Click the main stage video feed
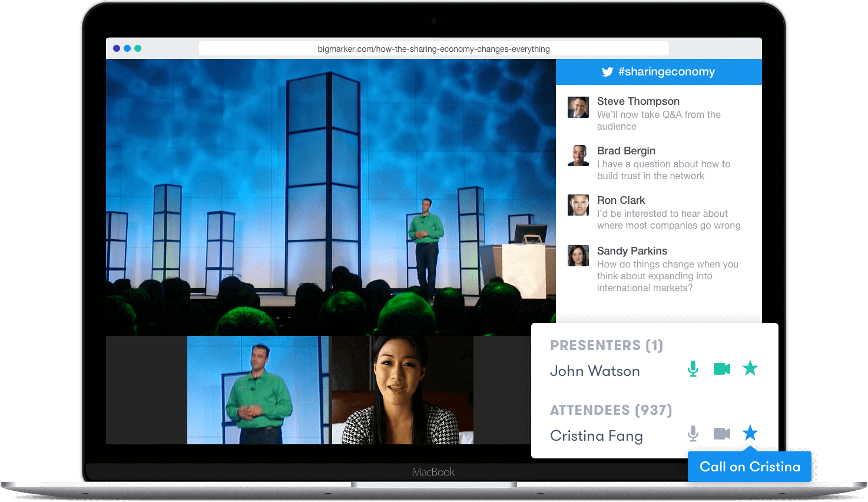Screen dimensions: 868x502 (x=331, y=197)
